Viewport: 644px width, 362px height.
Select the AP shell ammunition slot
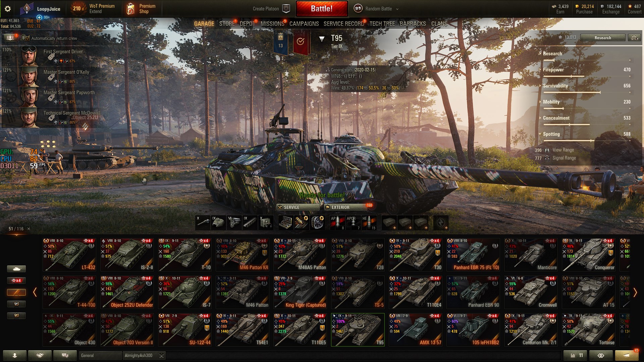coord(337,223)
